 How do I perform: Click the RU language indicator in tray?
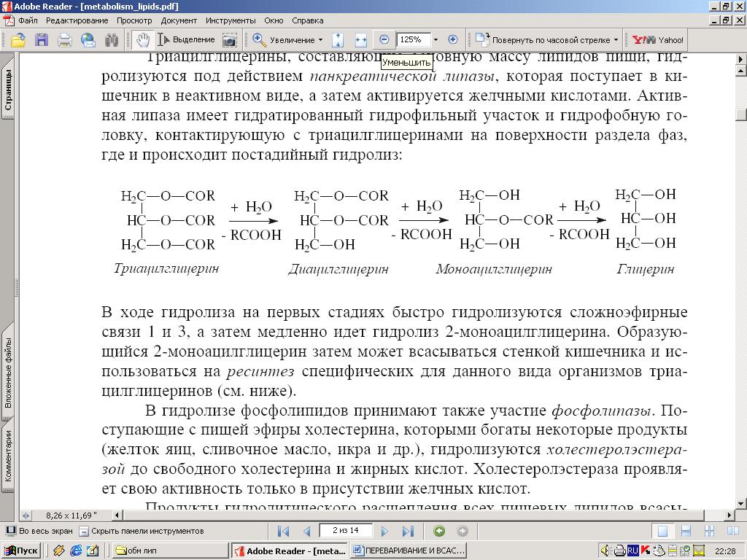pyautogui.click(x=632, y=551)
